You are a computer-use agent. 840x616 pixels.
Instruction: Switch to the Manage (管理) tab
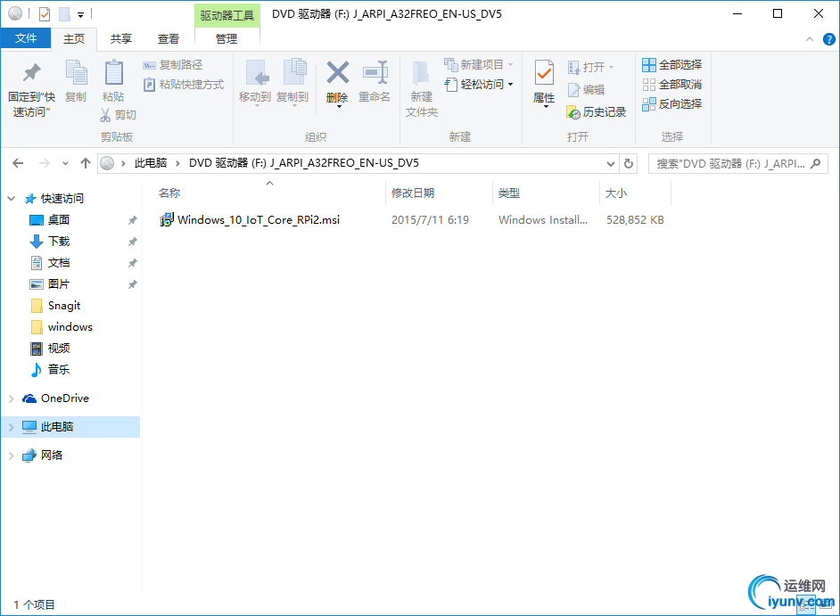pyautogui.click(x=226, y=38)
